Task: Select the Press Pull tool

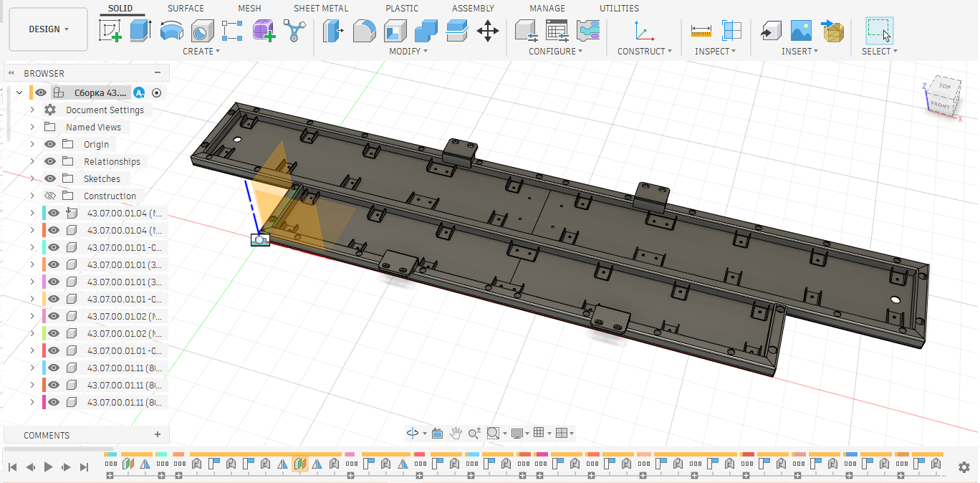Action: [x=334, y=30]
